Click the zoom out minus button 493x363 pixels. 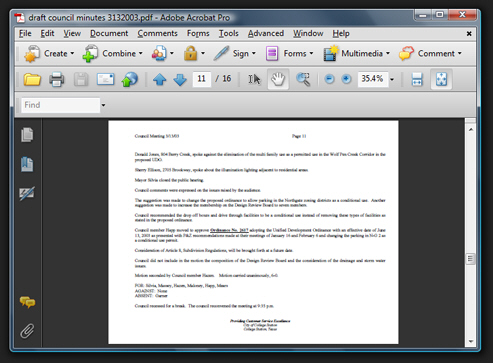pyautogui.click(x=329, y=79)
